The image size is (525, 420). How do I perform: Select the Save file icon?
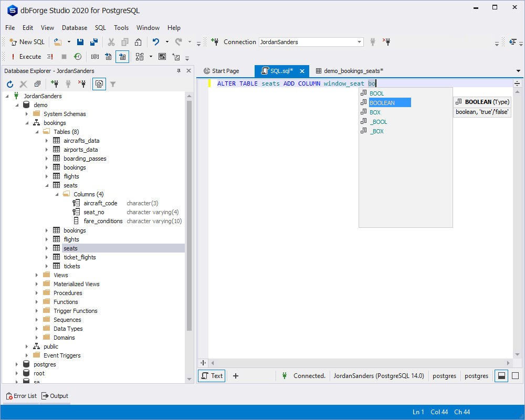pyautogui.click(x=80, y=41)
